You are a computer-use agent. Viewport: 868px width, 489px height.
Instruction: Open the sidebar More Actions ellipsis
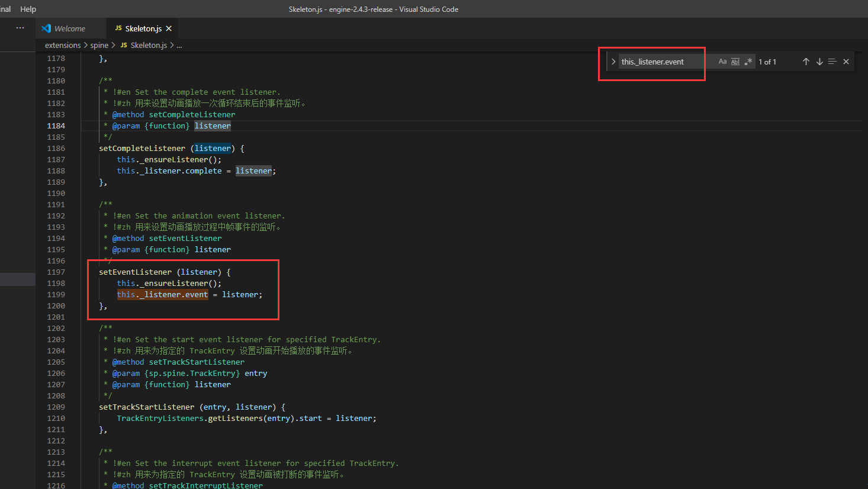coord(20,28)
